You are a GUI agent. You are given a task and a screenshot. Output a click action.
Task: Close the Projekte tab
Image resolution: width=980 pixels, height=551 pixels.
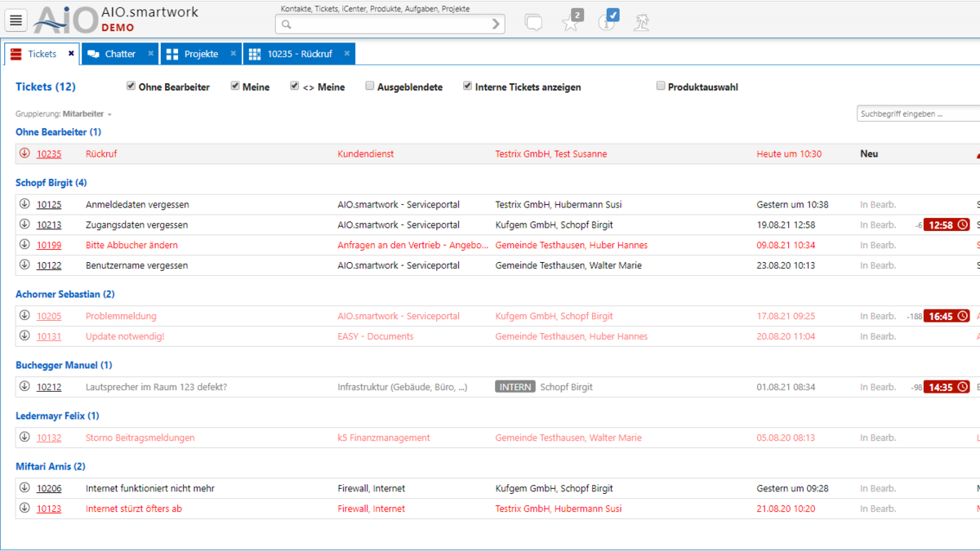(x=233, y=54)
